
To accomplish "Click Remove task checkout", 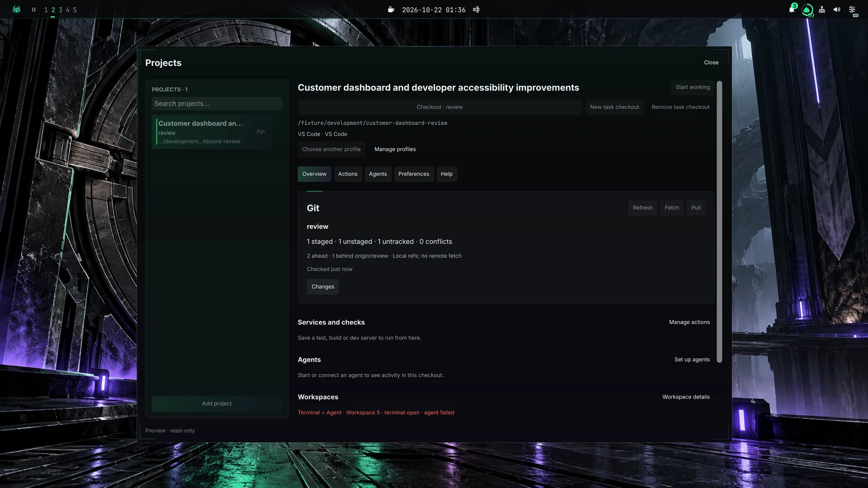I will coord(680,107).
